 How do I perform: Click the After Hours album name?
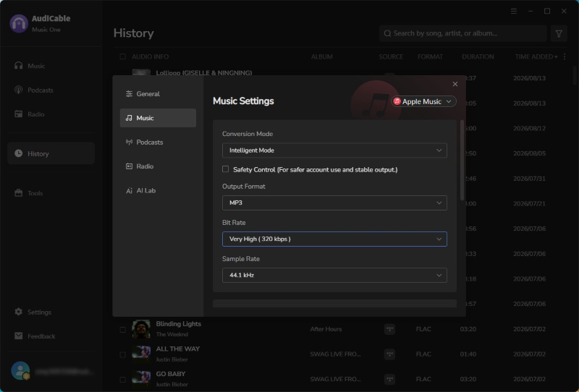coord(326,329)
